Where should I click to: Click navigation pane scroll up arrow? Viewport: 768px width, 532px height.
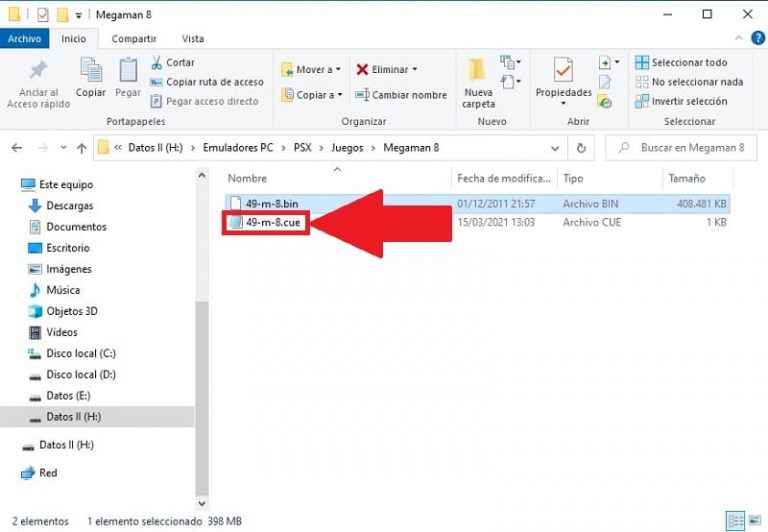[202, 175]
